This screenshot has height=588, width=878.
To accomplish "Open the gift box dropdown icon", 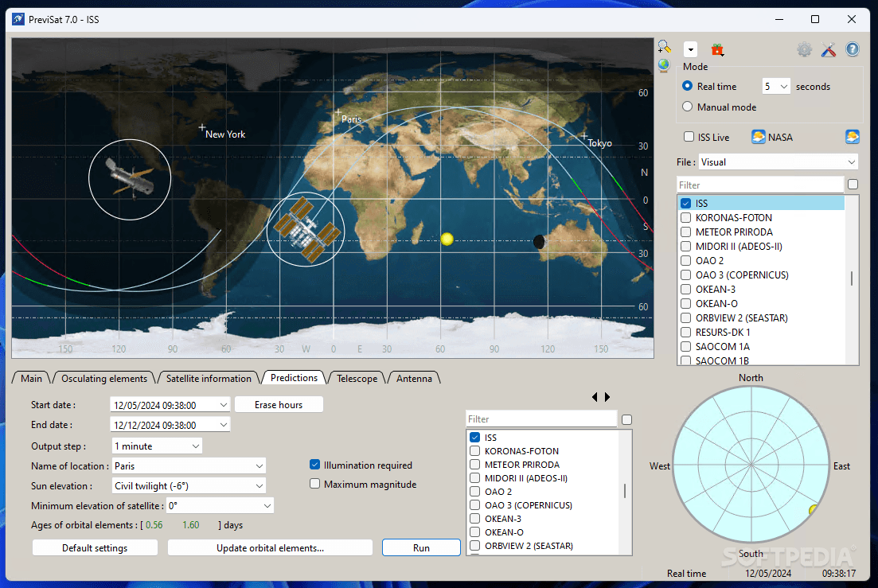I will [x=717, y=50].
